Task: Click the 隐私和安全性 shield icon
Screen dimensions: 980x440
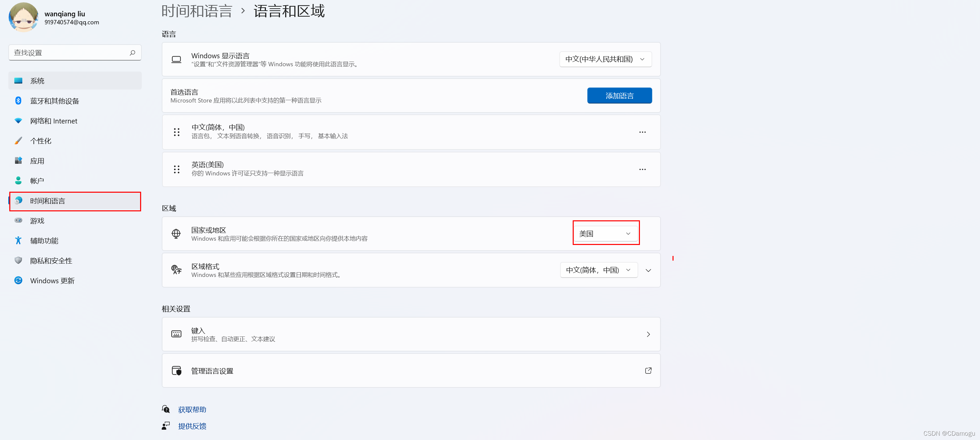Action: click(x=18, y=260)
